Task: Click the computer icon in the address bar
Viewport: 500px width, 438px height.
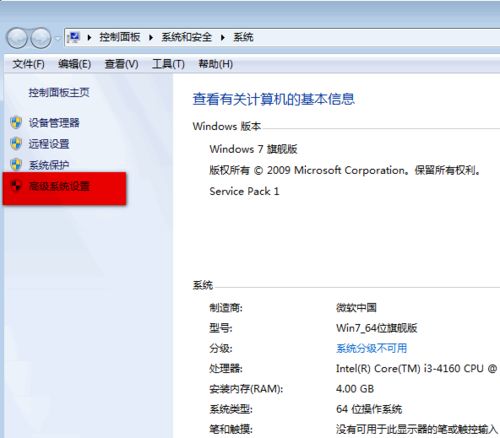Action: [74, 37]
